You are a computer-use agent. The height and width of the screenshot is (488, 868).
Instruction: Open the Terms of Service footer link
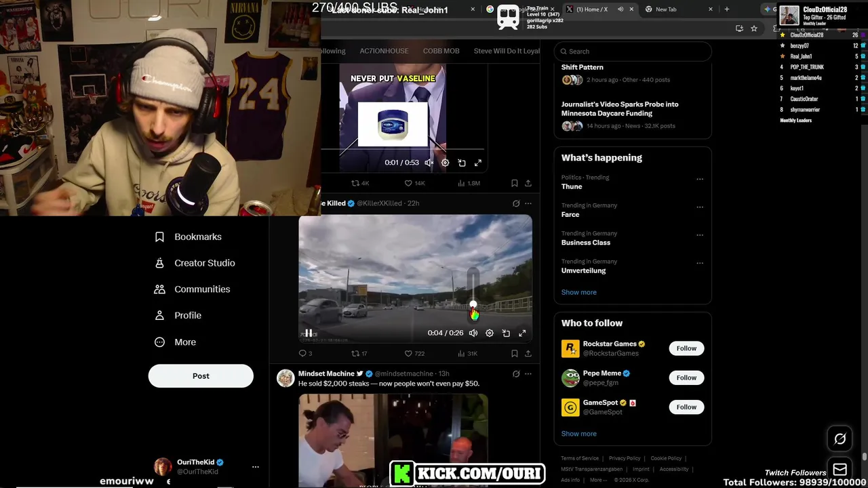[580, 458]
